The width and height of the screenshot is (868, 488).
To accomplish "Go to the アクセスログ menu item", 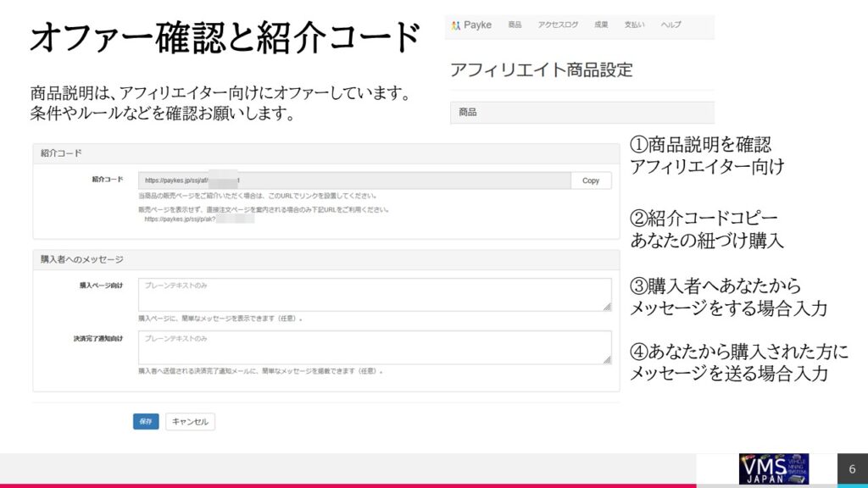I will click(x=558, y=25).
